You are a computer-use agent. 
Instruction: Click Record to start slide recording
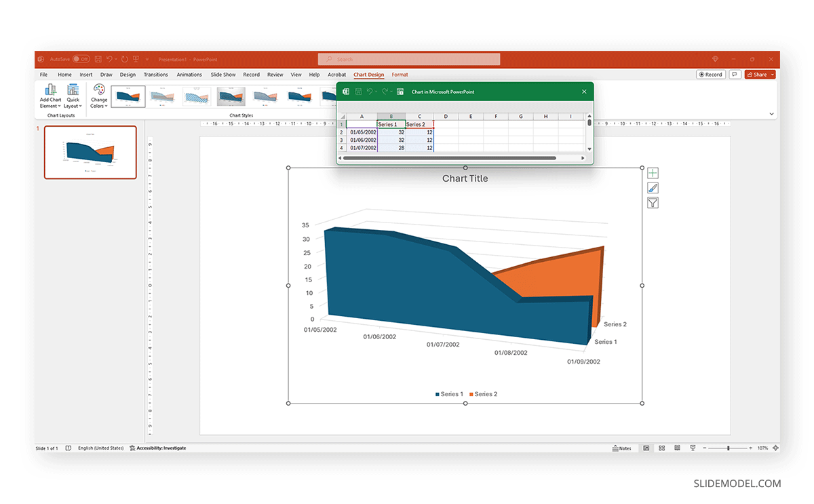710,75
